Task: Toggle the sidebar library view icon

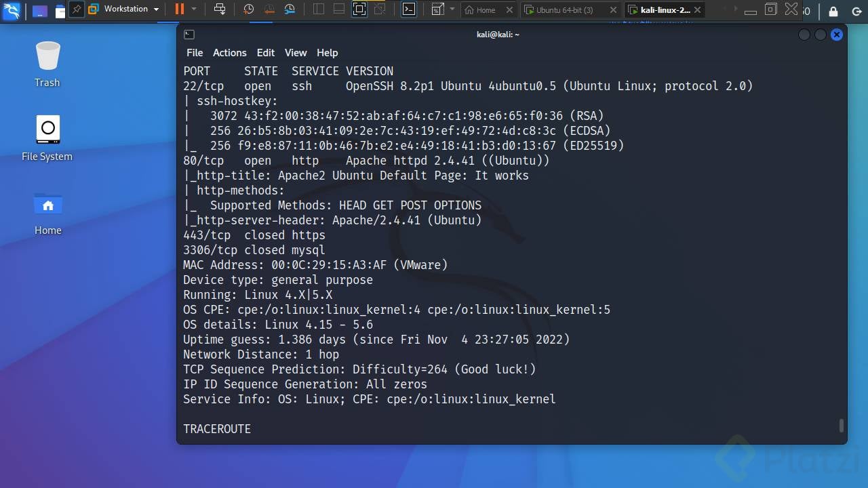Action: 319,9
